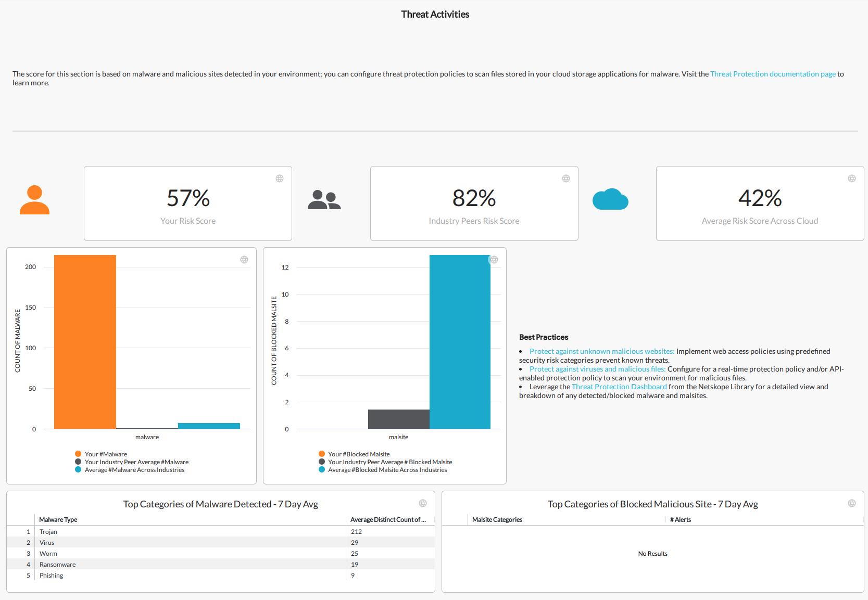This screenshot has height=600, width=868.
Task: Click the 57% risk score value
Action: [188, 198]
